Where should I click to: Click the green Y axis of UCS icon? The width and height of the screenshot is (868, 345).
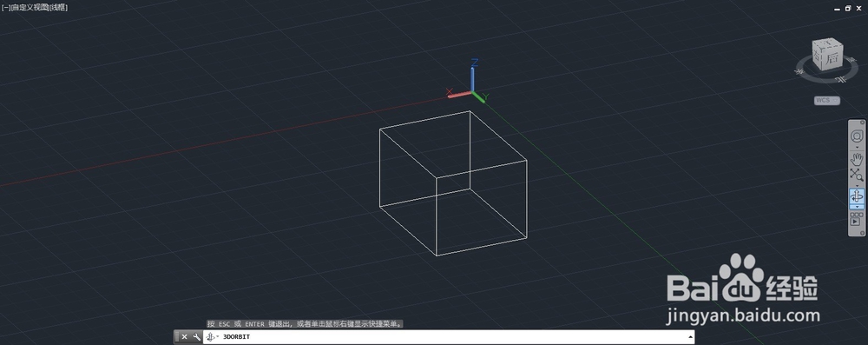[x=480, y=97]
